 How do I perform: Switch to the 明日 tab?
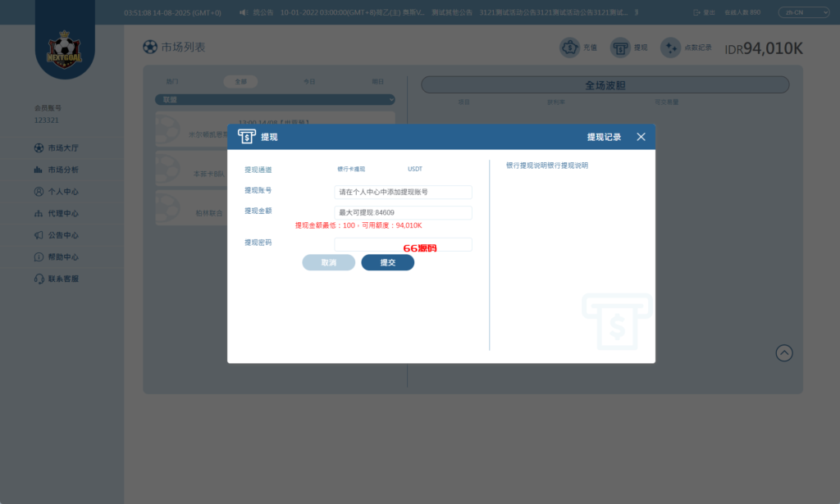[377, 81]
